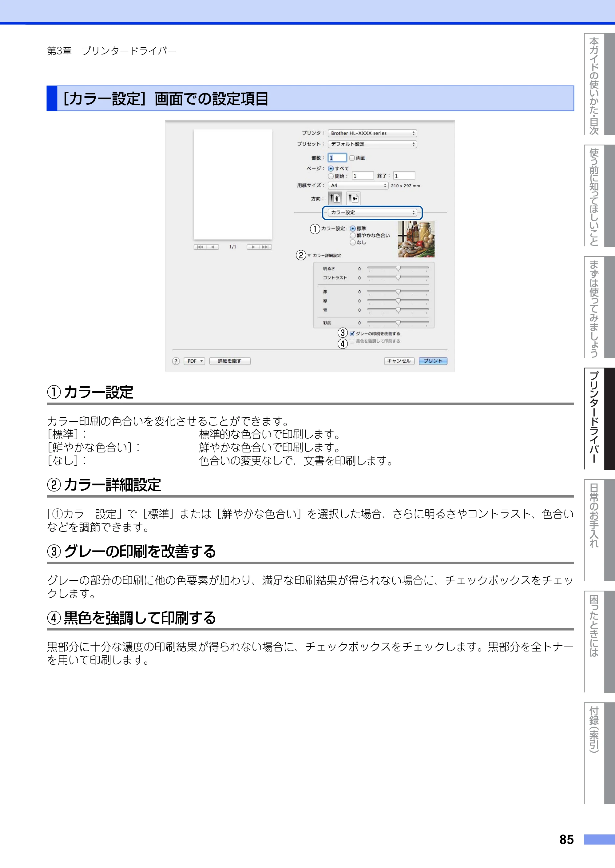Choose 標準 color setting radio
Screen dimensions: 615x868
point(353,228)
